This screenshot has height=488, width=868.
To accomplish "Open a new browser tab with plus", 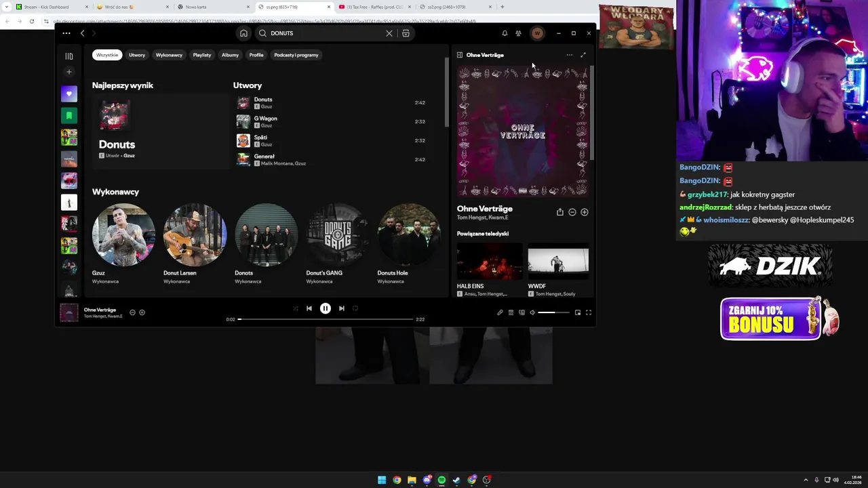I will click(x=502, y=7).
